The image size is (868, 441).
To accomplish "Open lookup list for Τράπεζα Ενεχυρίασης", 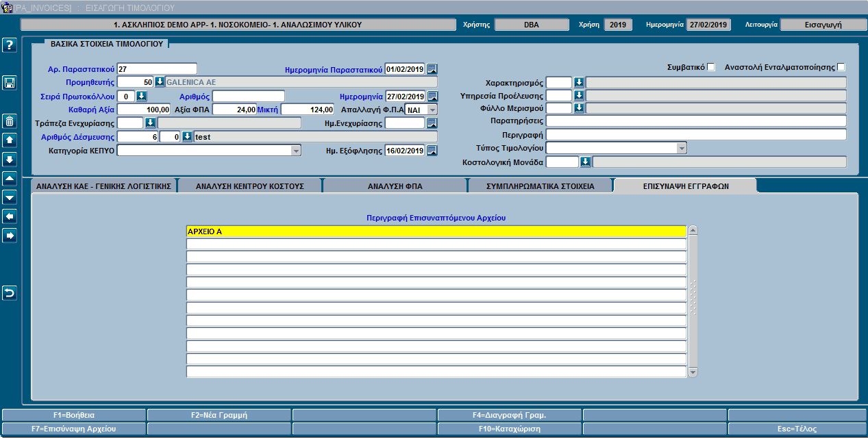I will coord(150,123).
